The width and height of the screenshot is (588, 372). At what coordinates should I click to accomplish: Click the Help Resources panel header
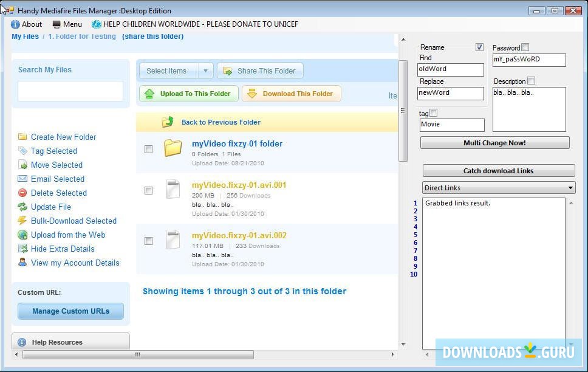pos(70,341)
